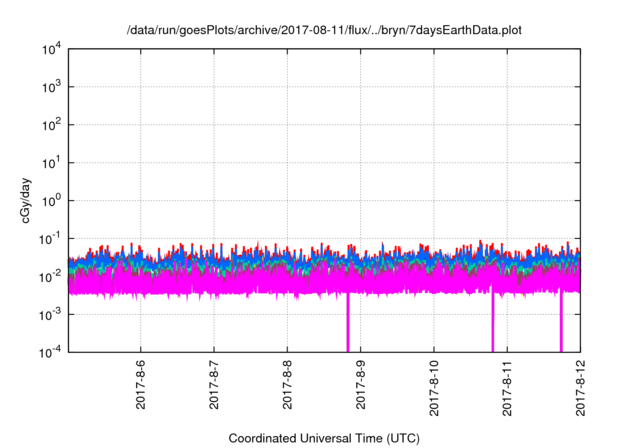Viewport: 640px width, 448px height.
Task: Click the 2017-8-11 date tick label
Action: [x=507, y=388]
